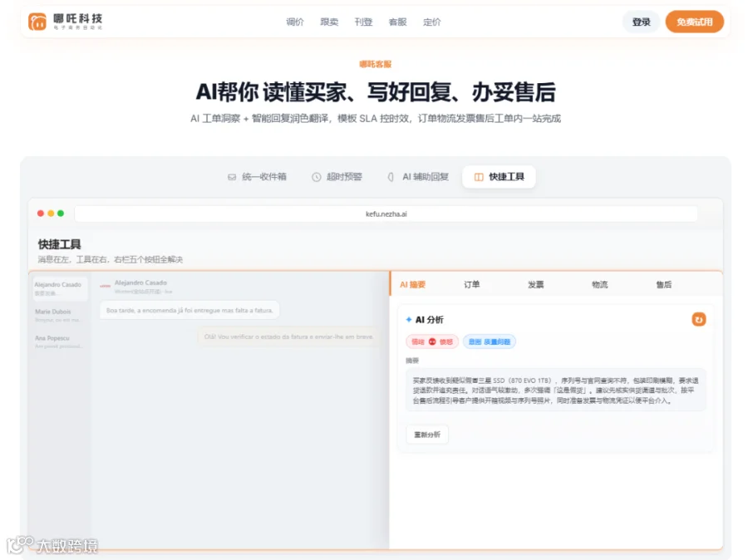Click the green window dot
The image size is (748, 560).
pyautogui.click(x=61, y=214)
